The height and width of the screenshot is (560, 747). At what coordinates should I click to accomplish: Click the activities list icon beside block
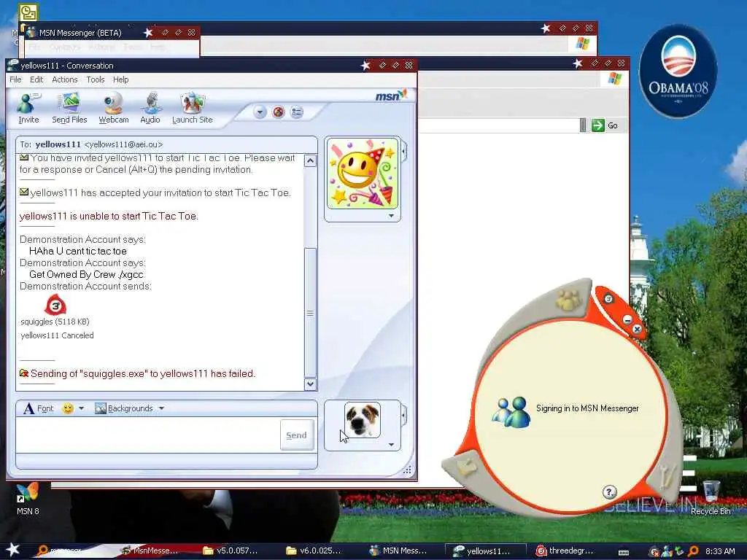297,112
